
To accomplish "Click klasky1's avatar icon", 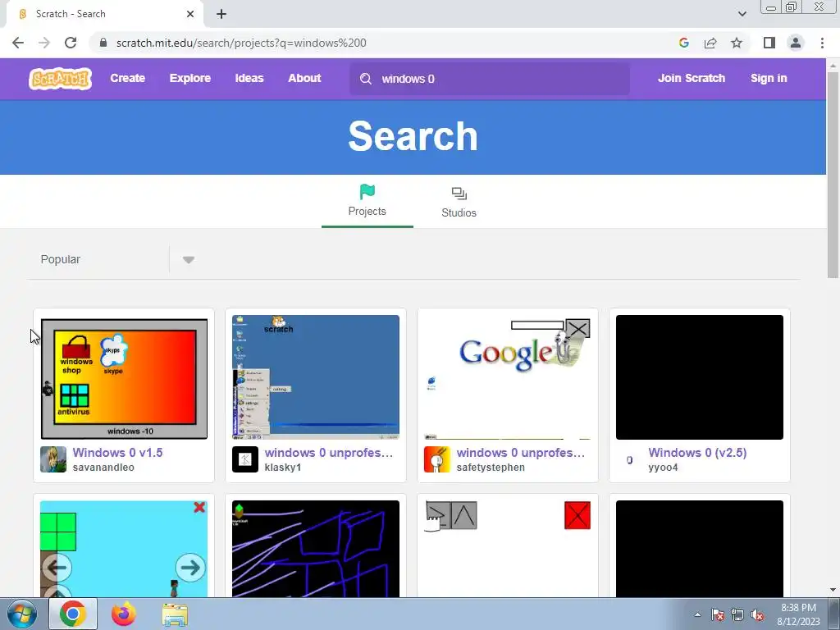I will (245, 459).
